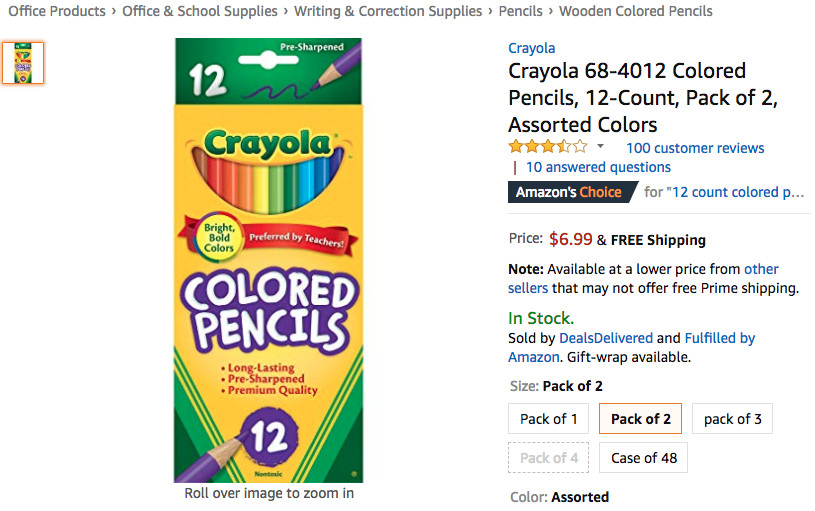Open the Office Products breadcrumb
The image size is (815, 511).
coord(57,12)
